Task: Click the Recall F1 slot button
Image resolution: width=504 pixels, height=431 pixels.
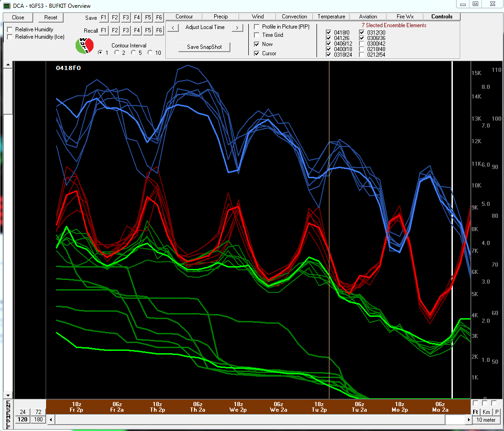Action: click(x=104, y=30)
